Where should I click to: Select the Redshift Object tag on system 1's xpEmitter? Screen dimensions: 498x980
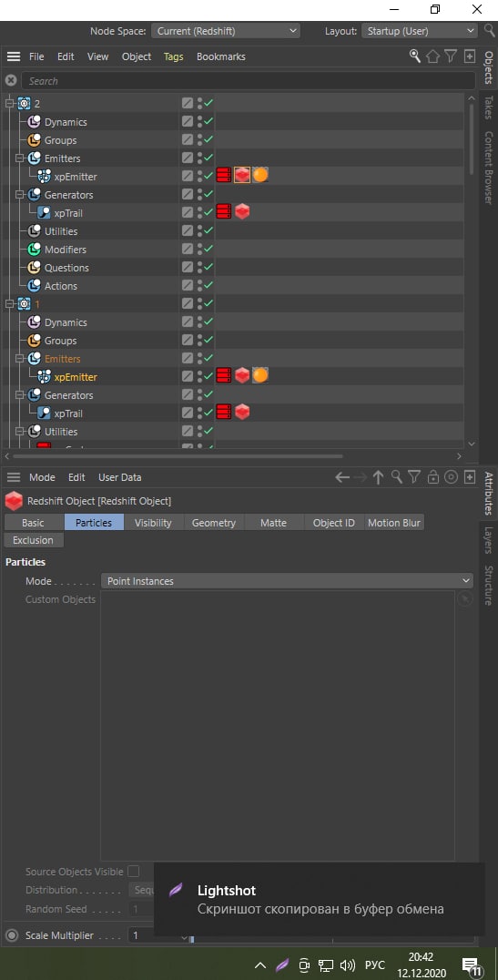[242, 375]
